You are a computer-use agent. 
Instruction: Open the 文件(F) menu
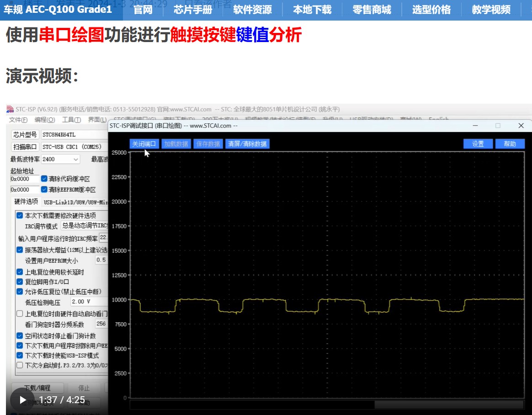(18, 120)
